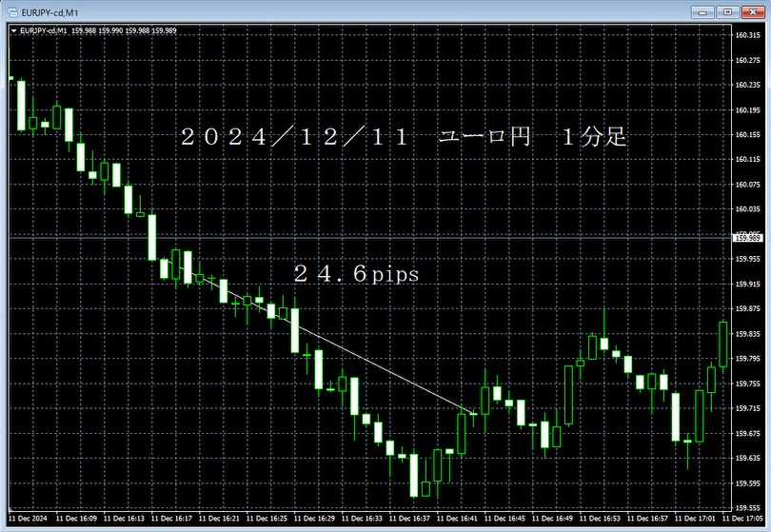Minimize the EURJPY chart window
Image resolution: width=771 pixels, height=532 pixels.
(x=702, y=11)
